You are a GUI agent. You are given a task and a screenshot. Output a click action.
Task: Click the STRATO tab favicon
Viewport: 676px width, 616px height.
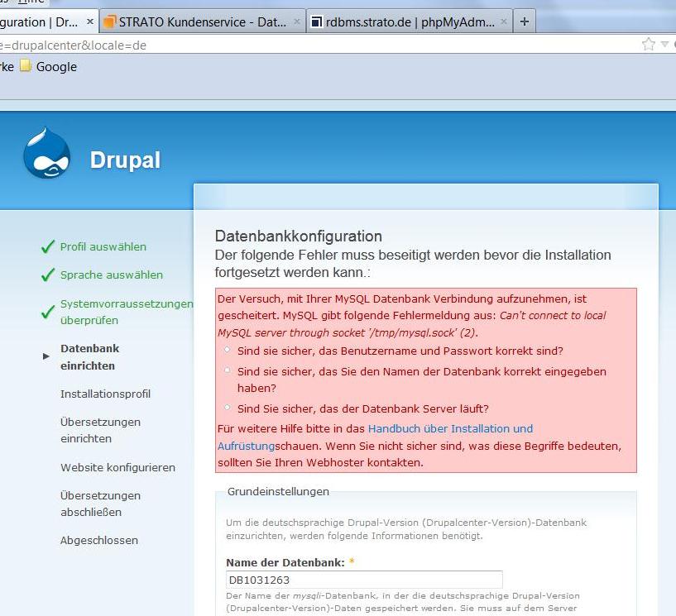[x=110, y=22]
